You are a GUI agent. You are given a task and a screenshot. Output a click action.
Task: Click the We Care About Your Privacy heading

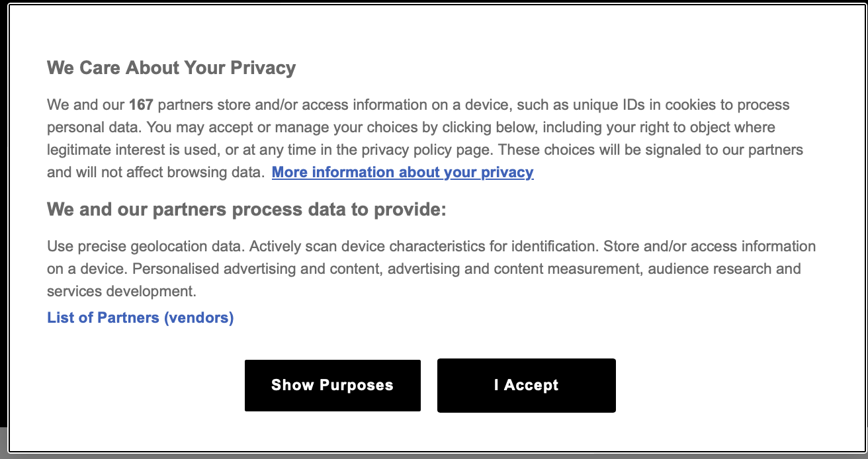(x=171, y=68)
